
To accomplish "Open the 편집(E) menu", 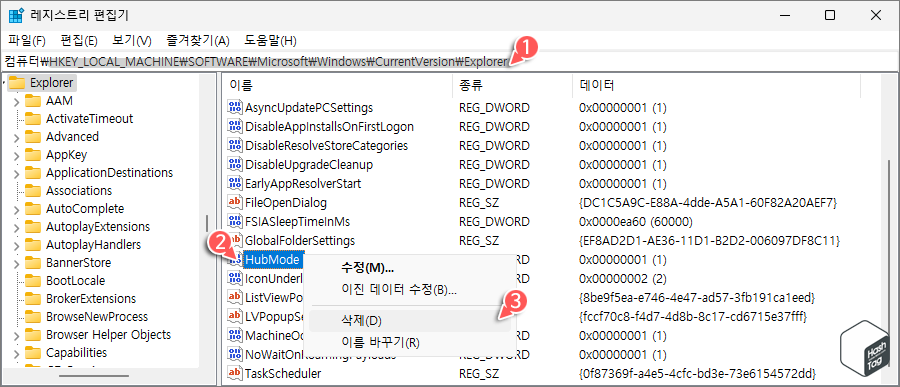I will point(79,41).
